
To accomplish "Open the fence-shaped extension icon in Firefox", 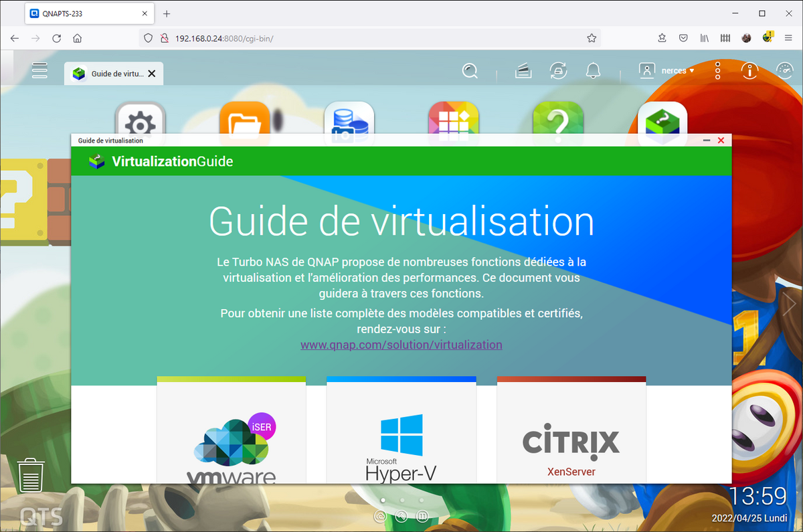I will coord(725,38).
